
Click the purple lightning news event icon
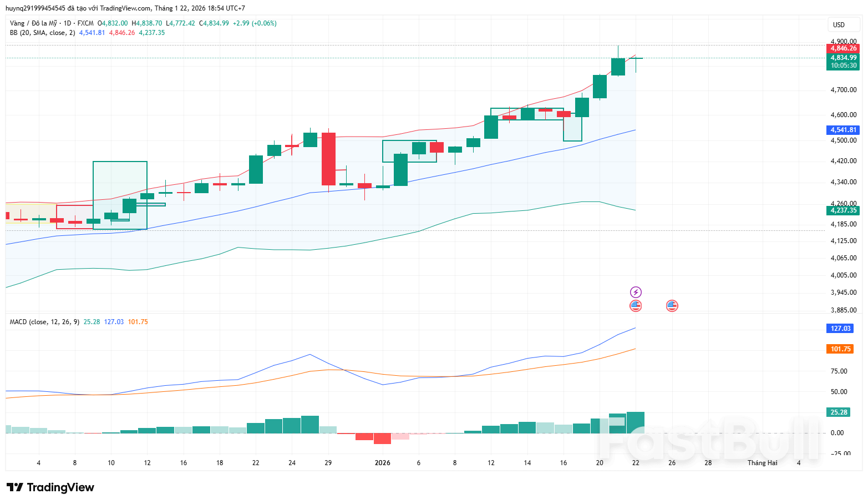point(636,292)
